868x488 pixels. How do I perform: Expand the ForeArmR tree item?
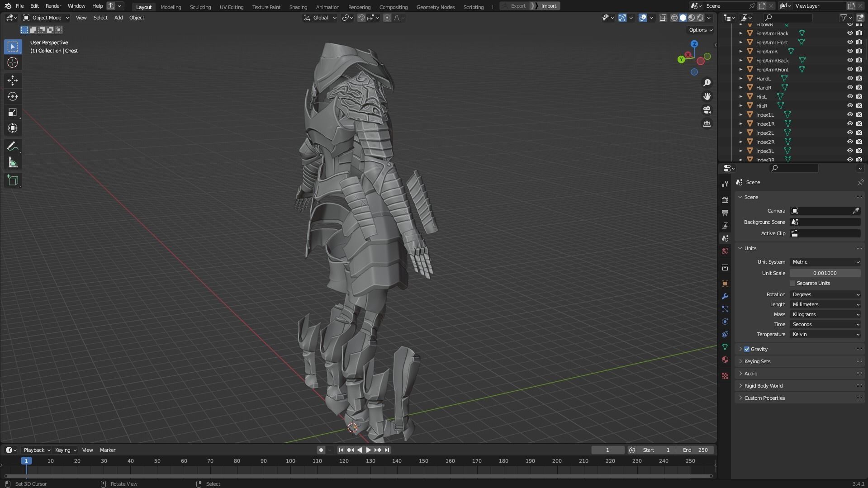pos(740,51)
